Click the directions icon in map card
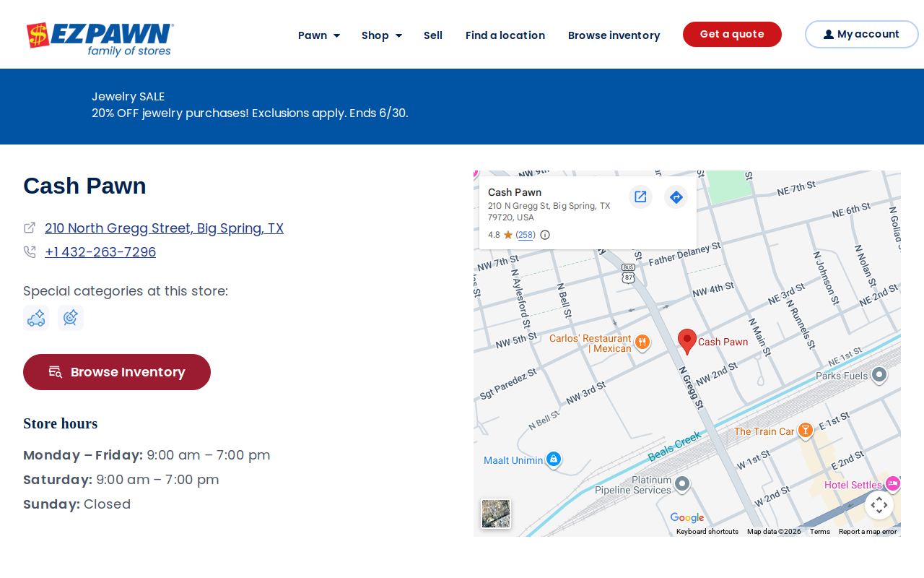The width and height of the screenshot is (924, 578). coord(676,197)
